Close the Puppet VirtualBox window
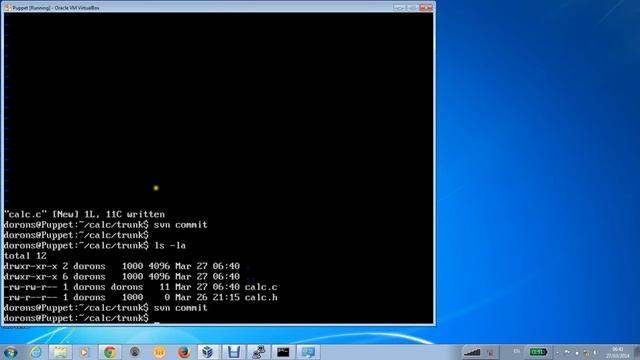640x360 pixels. 425,7
